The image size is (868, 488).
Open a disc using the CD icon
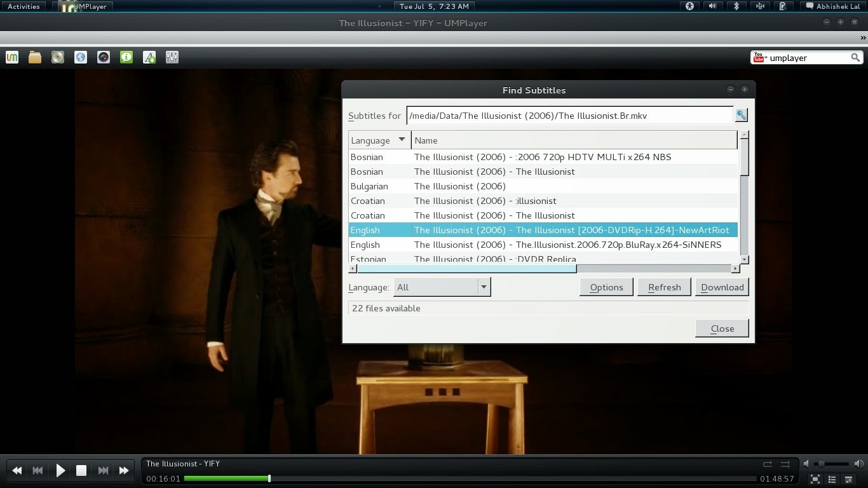[58, 57]
